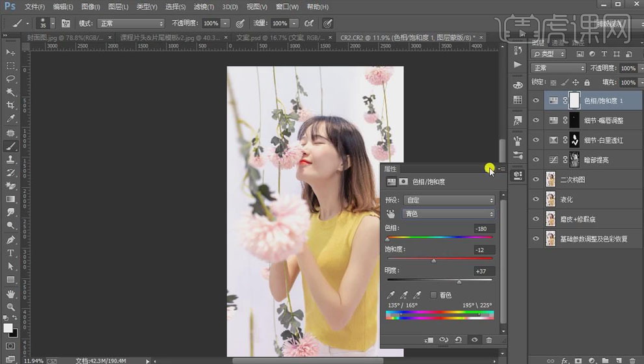Click the 饱和度 saturation slider handle
This screenshot has width=644, height=364.
click(x=434, y=261)
